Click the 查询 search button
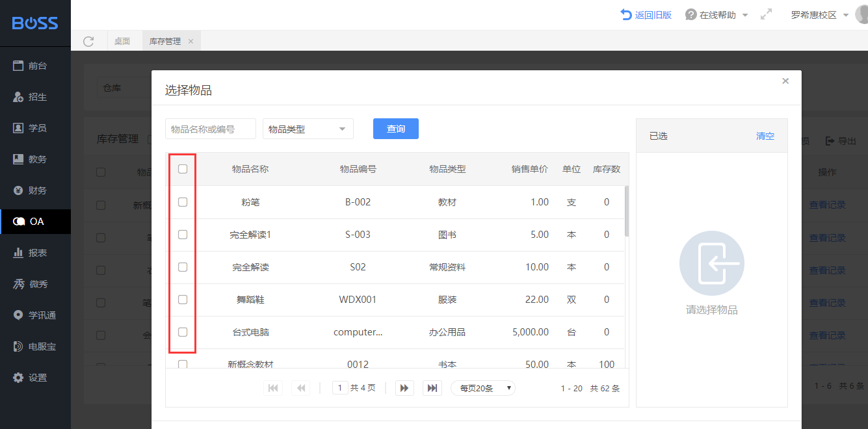Screen dimensions: 868x429 396,129
